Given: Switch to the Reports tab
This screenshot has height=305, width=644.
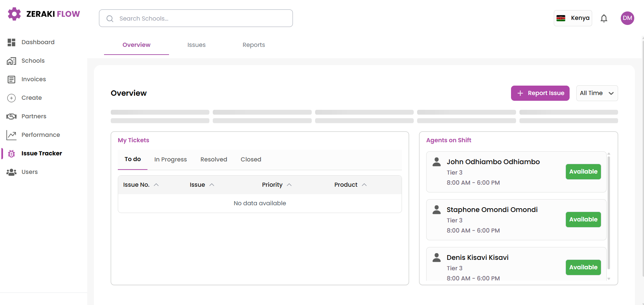Looking at the screenshot, I should click(254, 45).
